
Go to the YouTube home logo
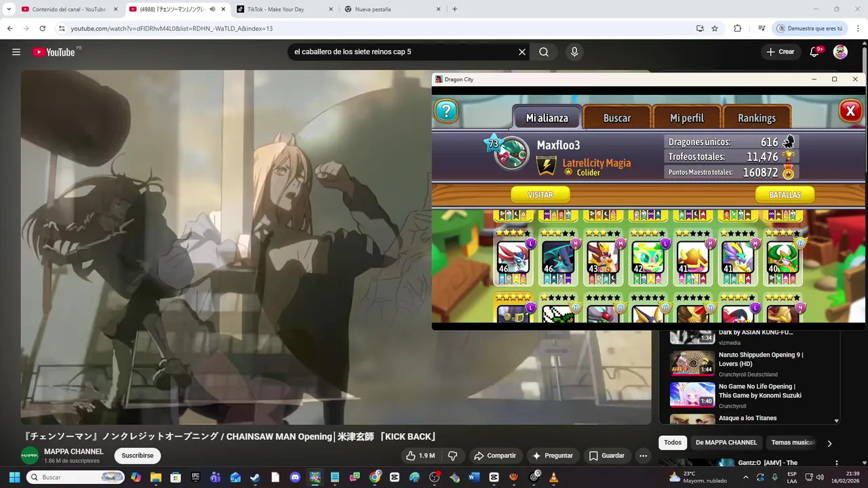(x=54, y=52)
